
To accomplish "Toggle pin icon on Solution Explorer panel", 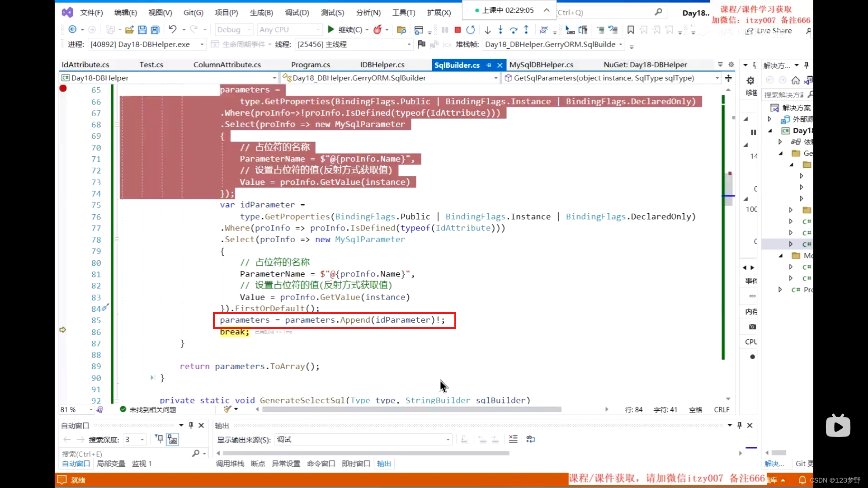I will click(x=807, y=66).
